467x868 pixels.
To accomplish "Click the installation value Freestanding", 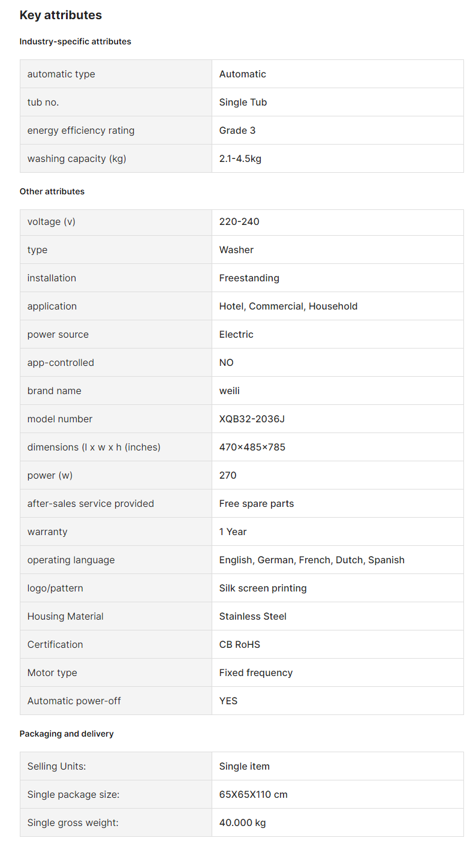I will (249, 278).
